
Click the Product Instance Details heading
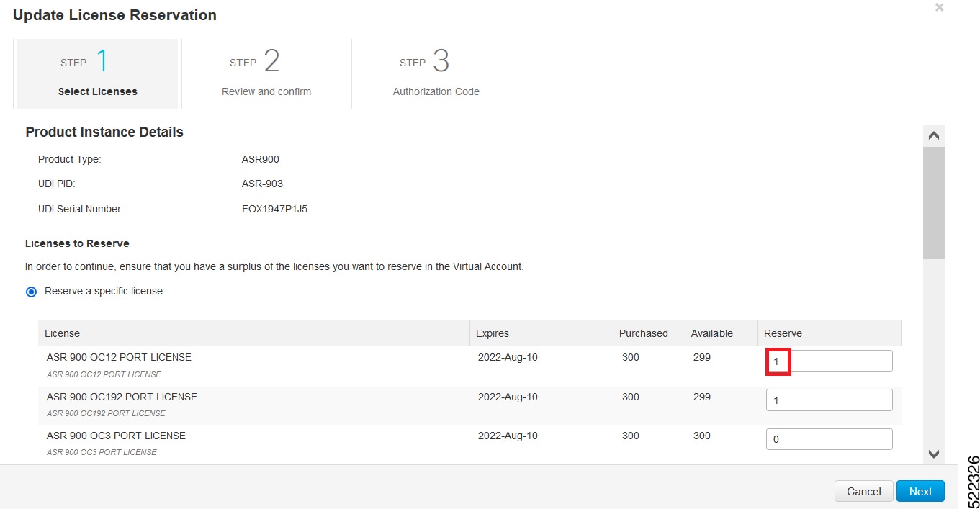(104, 132)
